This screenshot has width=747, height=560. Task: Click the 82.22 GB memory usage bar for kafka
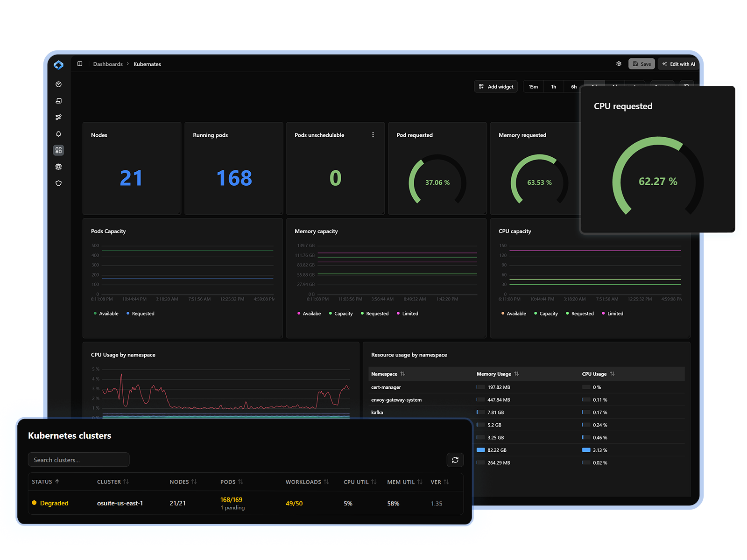pos(481,450)
